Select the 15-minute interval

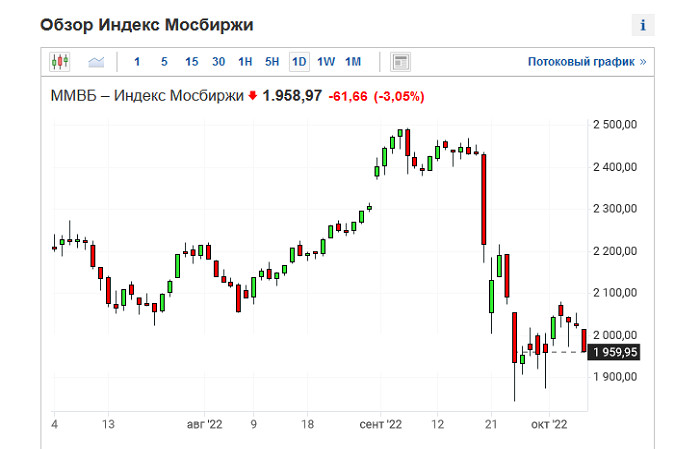pyautogui.click(x=192, y=62)
